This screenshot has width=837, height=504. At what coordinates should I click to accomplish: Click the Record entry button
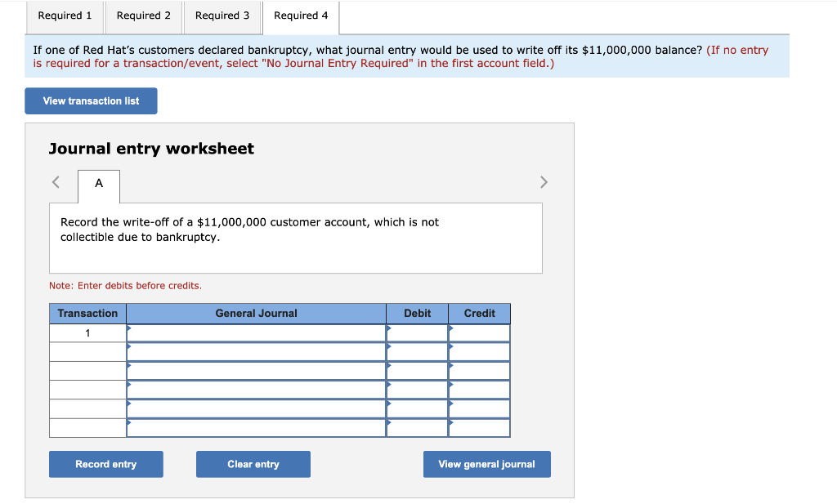[105, 464]
